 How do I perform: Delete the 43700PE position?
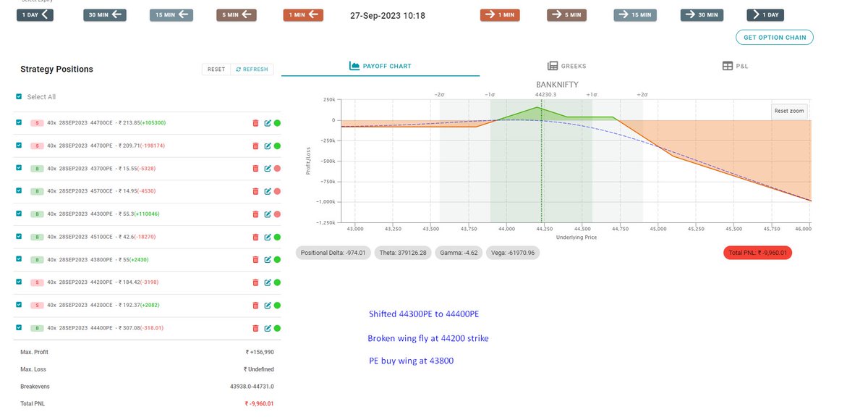(255, 169)
